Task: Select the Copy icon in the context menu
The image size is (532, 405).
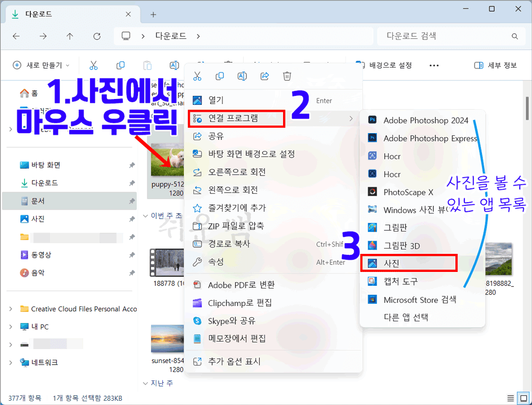Action: (x=219, y=76)
